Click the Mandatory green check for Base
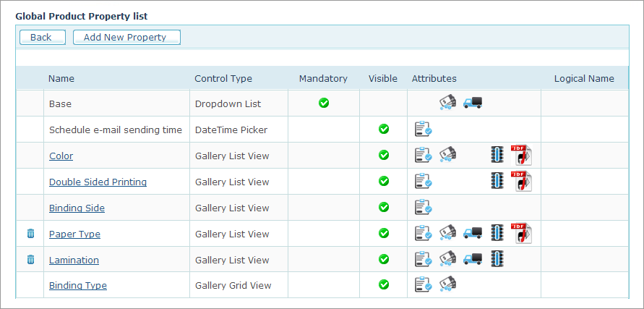This screenshot has width=644, height=309. (324, 103)
